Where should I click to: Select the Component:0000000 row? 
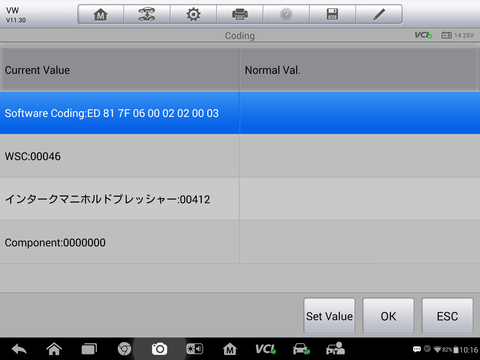click(240, 242)
